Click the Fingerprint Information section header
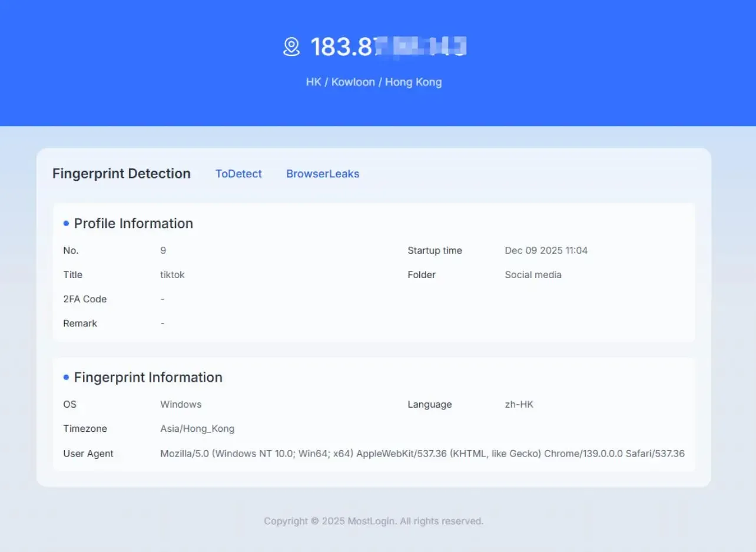 click(148, 377)
